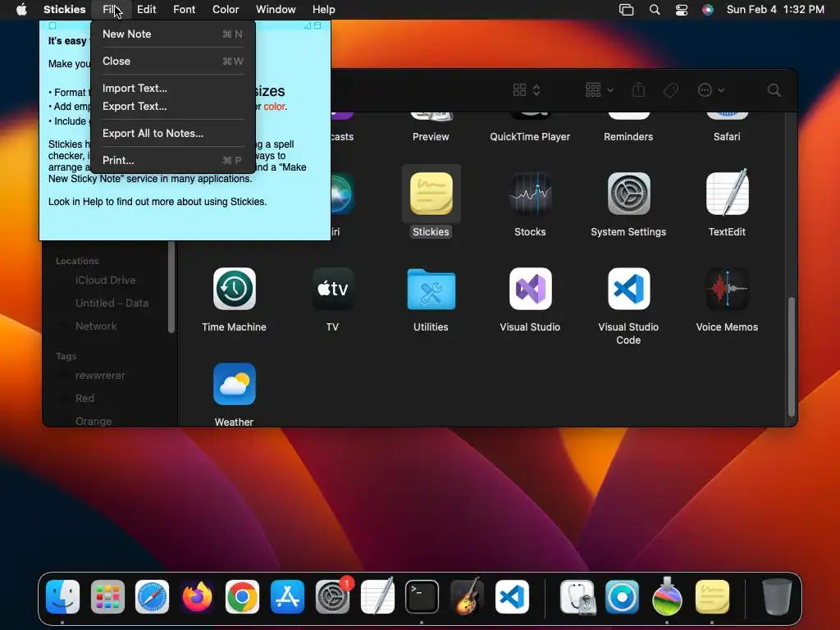
Task: Open the Color menu
Action: point(226,10)
